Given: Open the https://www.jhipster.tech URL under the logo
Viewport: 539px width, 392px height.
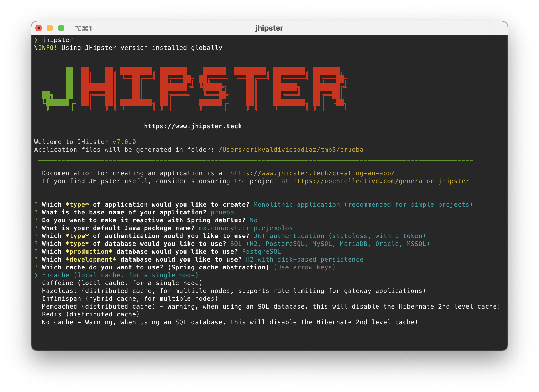Looking at the screenshot, I should 193,126.
